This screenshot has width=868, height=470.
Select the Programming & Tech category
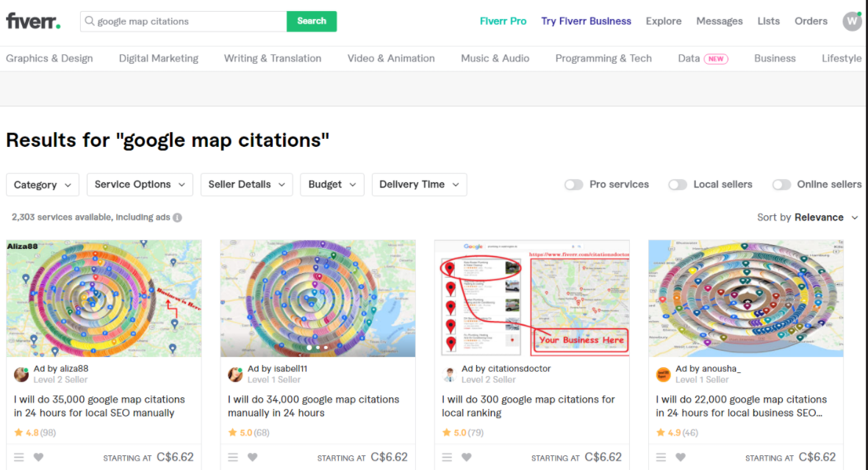coord(603,59)
